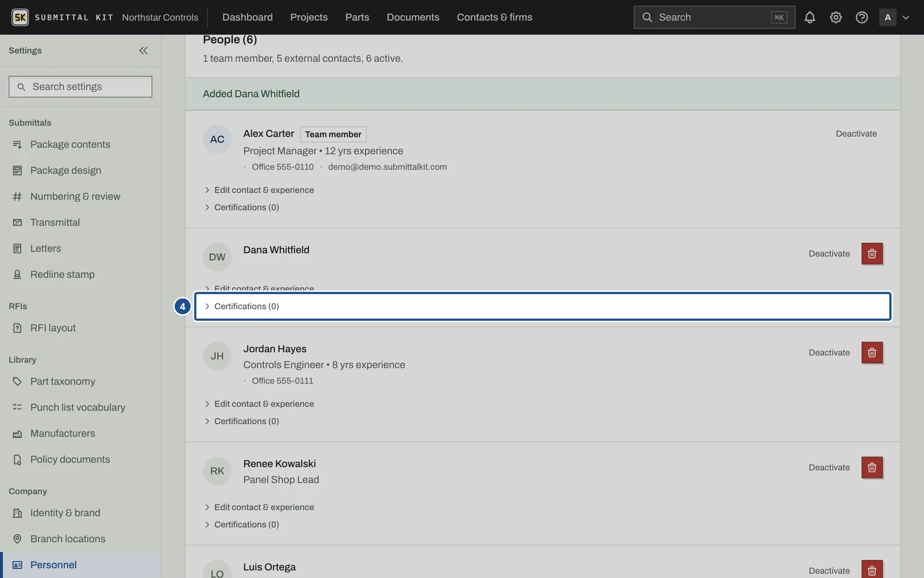Open the account menu chevron
This screenshot has height=578, width=924.
(906, 17)
